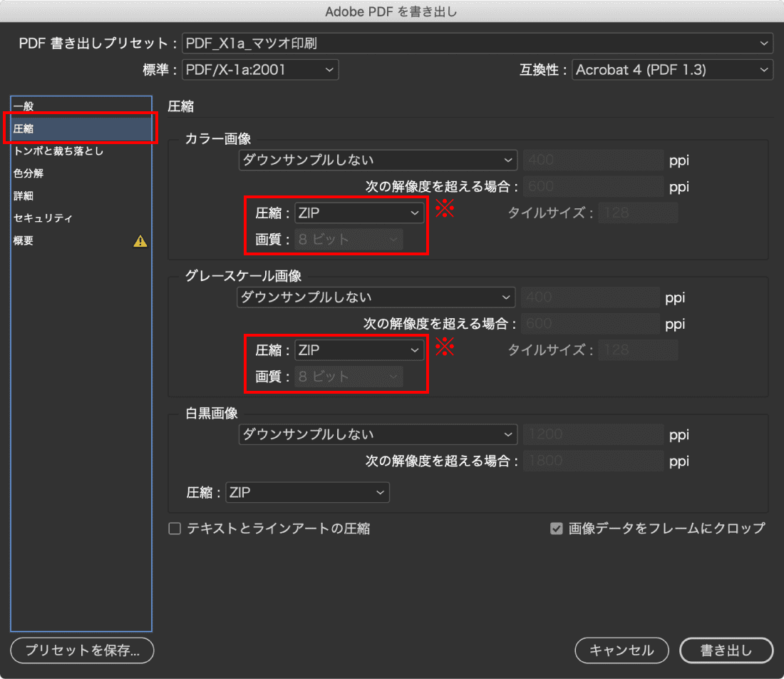Open グレースケール画像 downsampling dropdown
Screen dimensions: 784x679
376,297
